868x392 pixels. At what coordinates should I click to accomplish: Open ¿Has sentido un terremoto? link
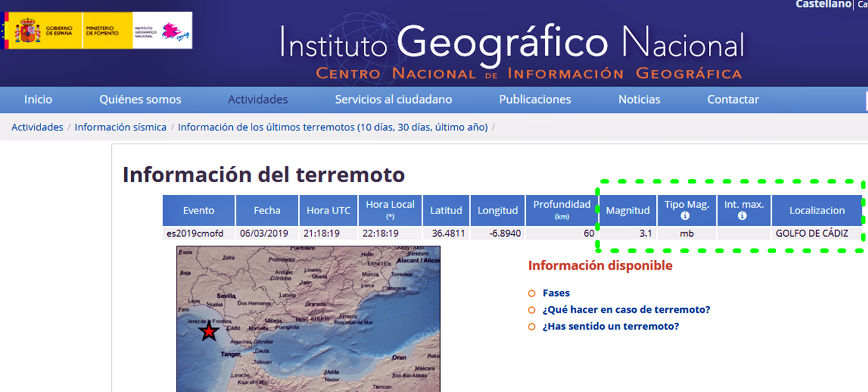point(611,326)
